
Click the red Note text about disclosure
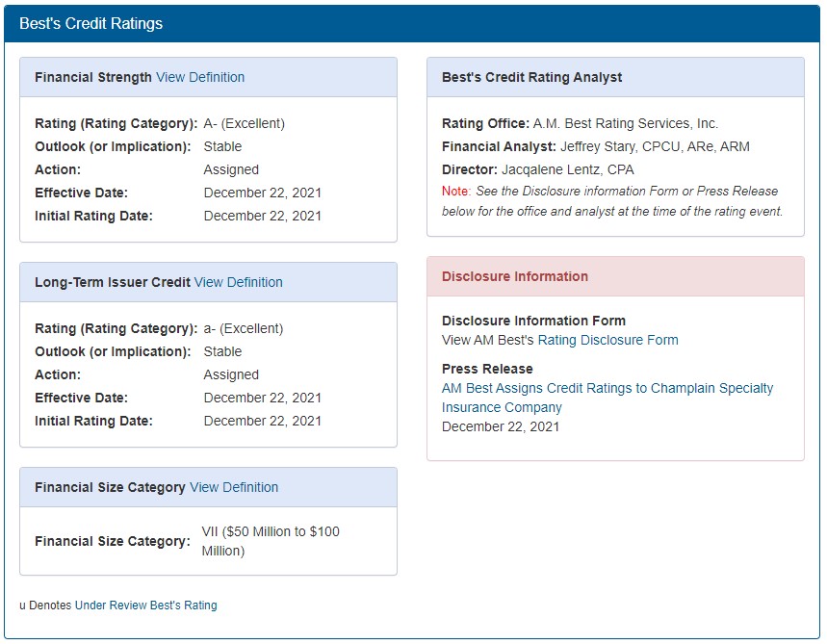pyautogui.click(x=455, y=192)
